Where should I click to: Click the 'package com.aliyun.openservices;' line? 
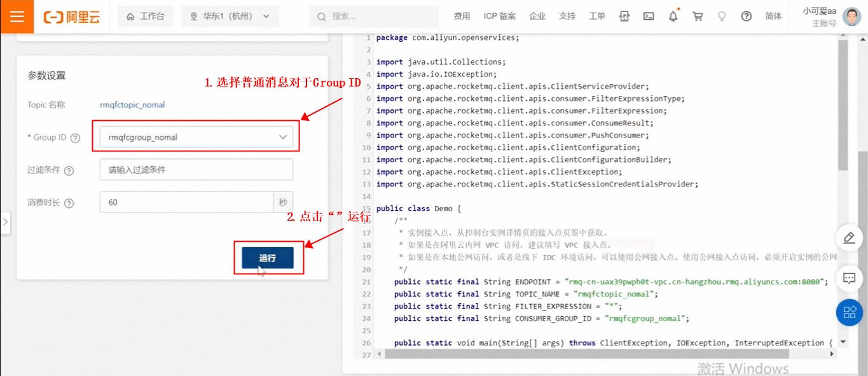point(448,38)
